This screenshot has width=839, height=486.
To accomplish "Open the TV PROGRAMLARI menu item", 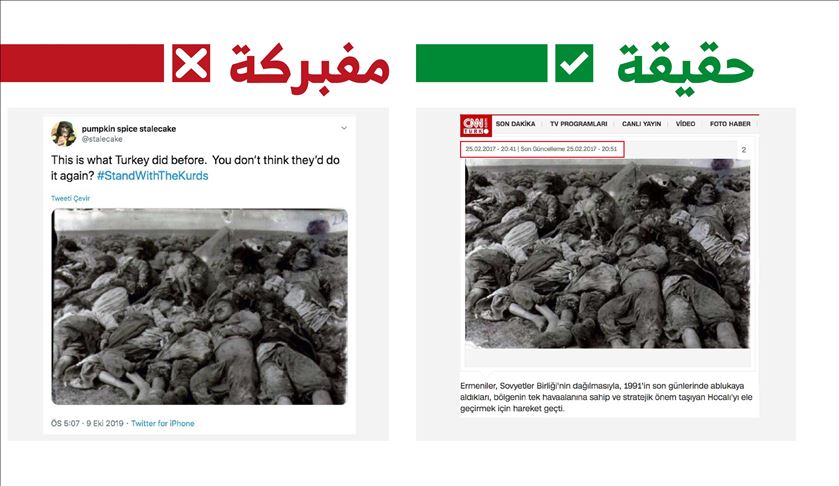I will click(578, 124).
